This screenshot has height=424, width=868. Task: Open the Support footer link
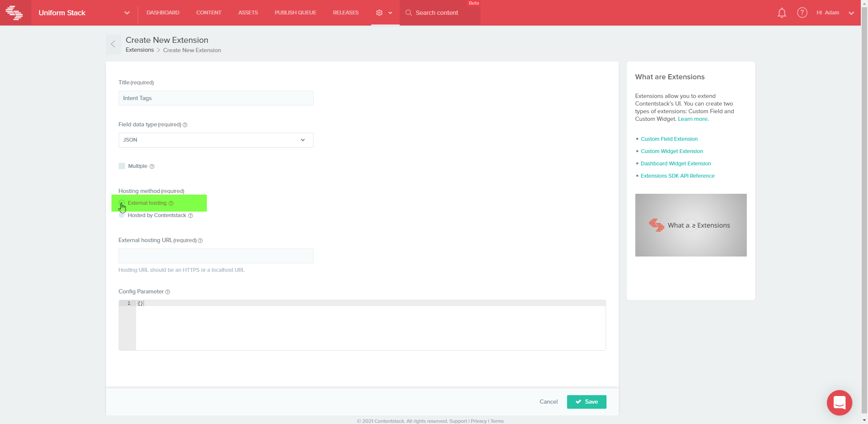458,421
